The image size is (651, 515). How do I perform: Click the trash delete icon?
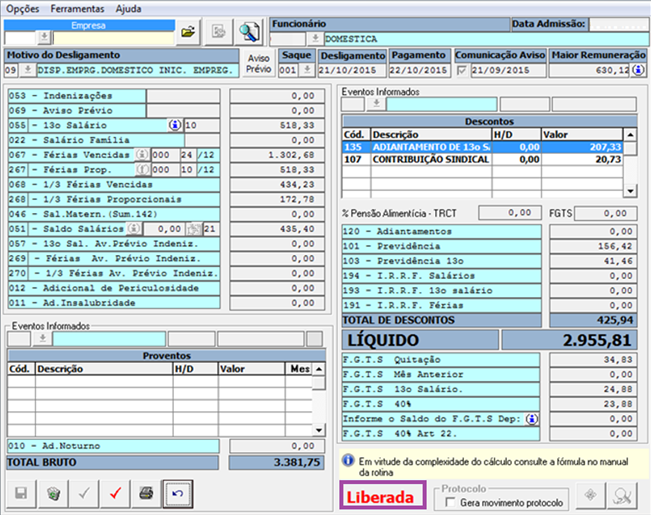[53, 493]
